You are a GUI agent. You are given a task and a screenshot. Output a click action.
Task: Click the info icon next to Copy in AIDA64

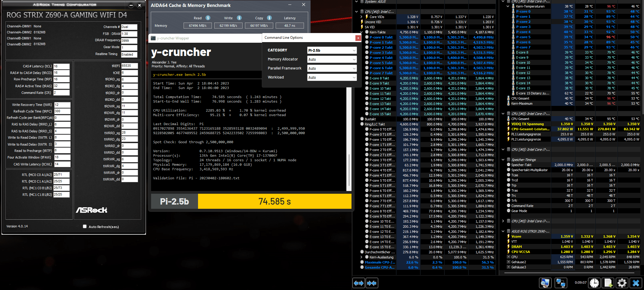pyautogui.click(x=269, y=18)
